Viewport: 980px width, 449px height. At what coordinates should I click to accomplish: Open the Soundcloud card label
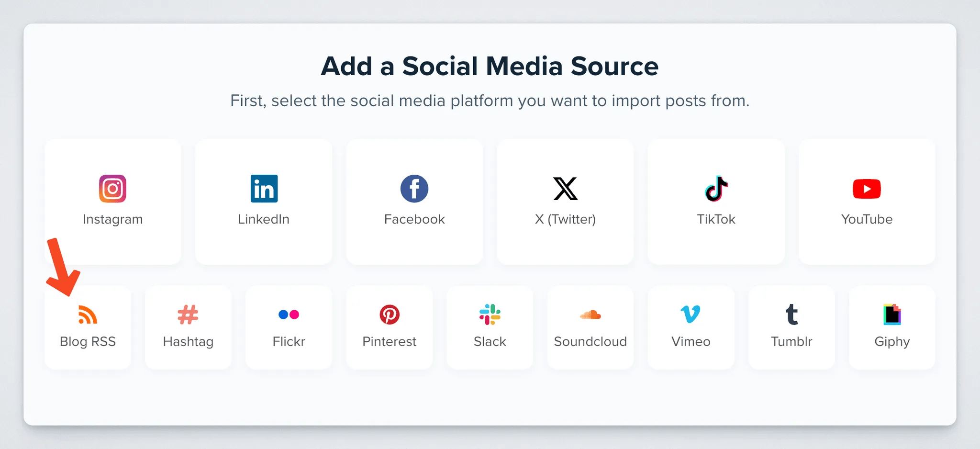[590, 342]
